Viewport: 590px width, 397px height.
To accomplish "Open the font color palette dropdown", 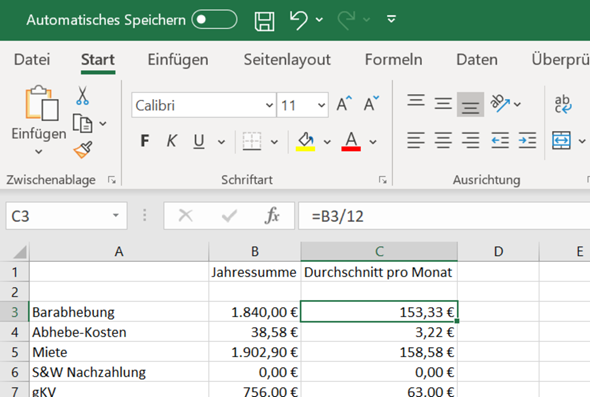I will pos(373,142).
